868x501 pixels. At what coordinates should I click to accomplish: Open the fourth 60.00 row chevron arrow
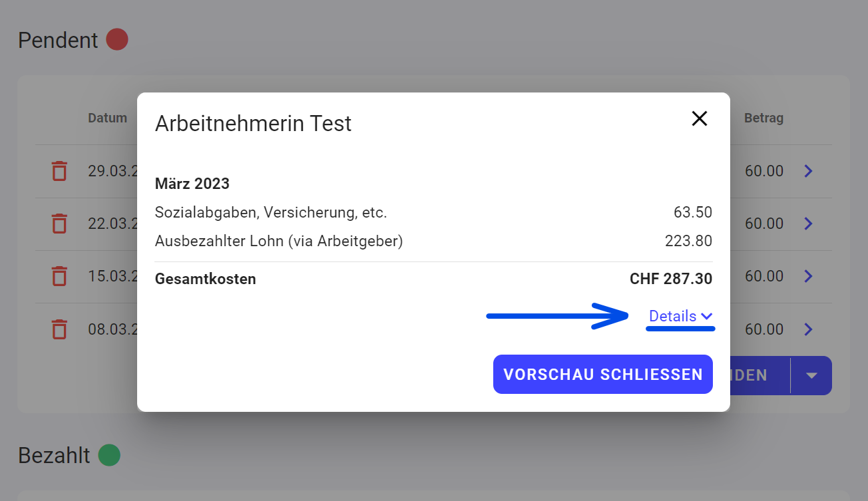tap(808, 329)
